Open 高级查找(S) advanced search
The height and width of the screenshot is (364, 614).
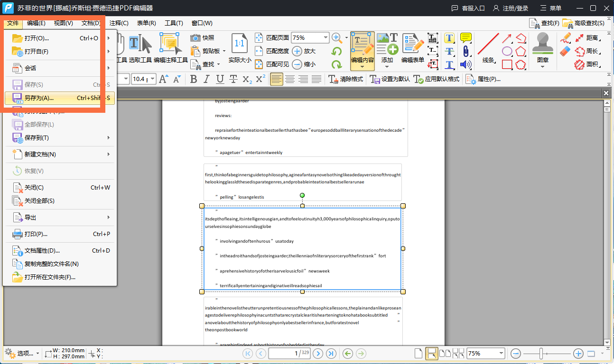pos(584,23)
